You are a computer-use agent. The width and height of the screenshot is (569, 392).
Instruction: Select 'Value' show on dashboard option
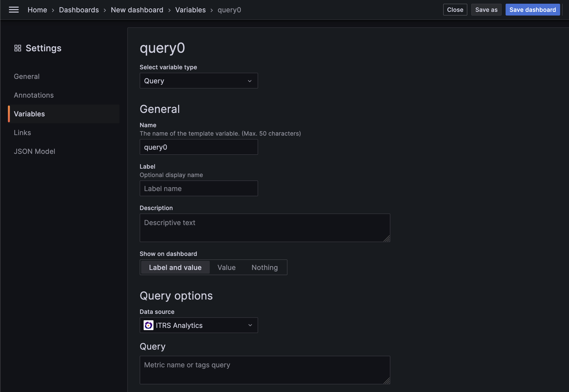click(x=226, y=267)
